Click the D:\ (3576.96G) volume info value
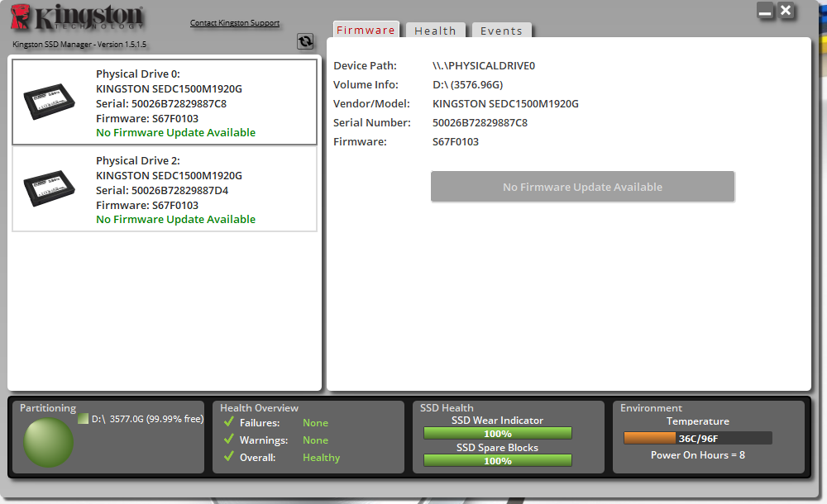 pos(468,85)
